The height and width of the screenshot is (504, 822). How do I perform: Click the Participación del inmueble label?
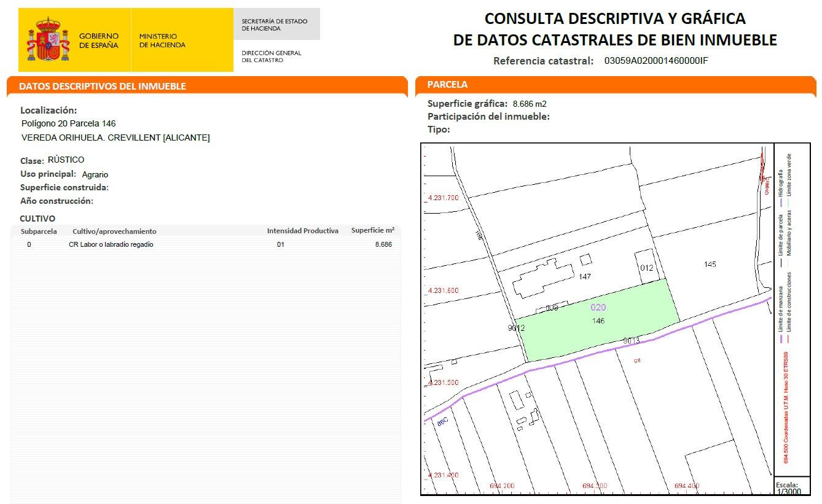[488, 116]
